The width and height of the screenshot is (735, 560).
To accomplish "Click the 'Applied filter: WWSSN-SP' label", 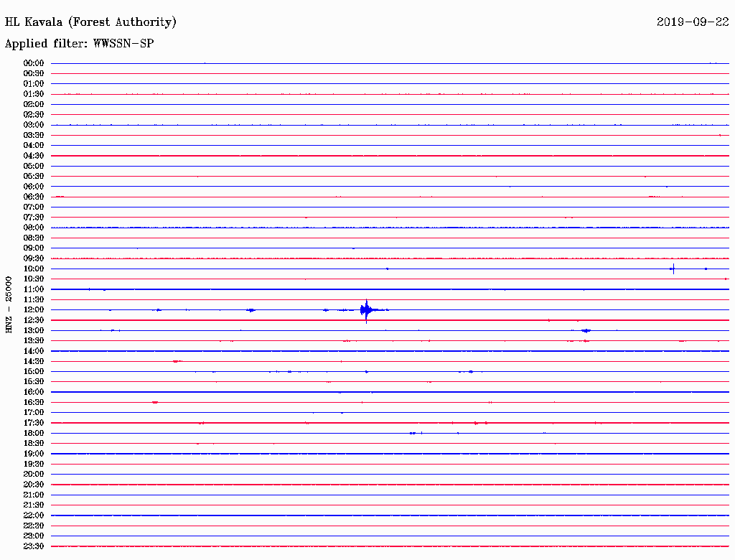I will click(x=79, y=43).
